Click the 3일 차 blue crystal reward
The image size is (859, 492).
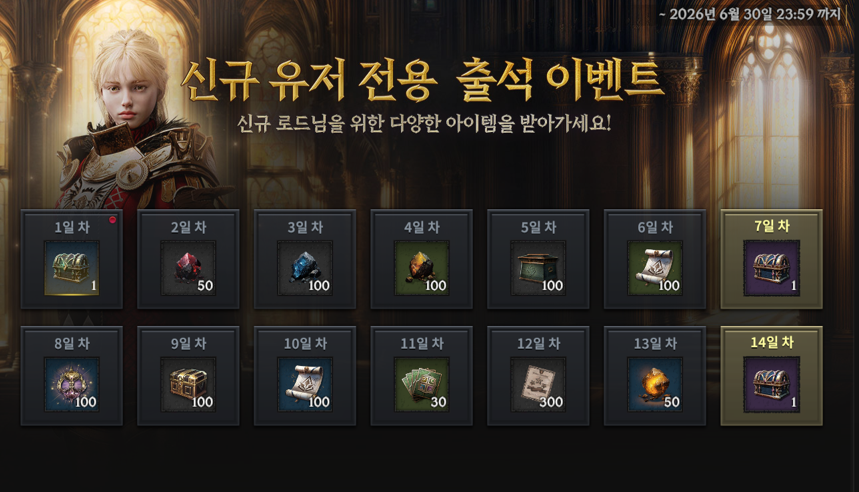[x=305, y=268]
